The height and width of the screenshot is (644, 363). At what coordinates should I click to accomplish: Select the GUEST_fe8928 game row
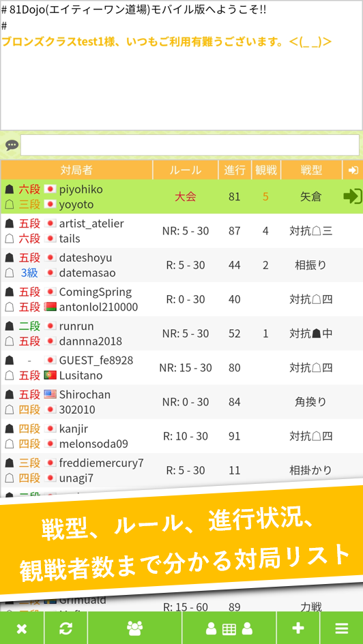point(181,367)
